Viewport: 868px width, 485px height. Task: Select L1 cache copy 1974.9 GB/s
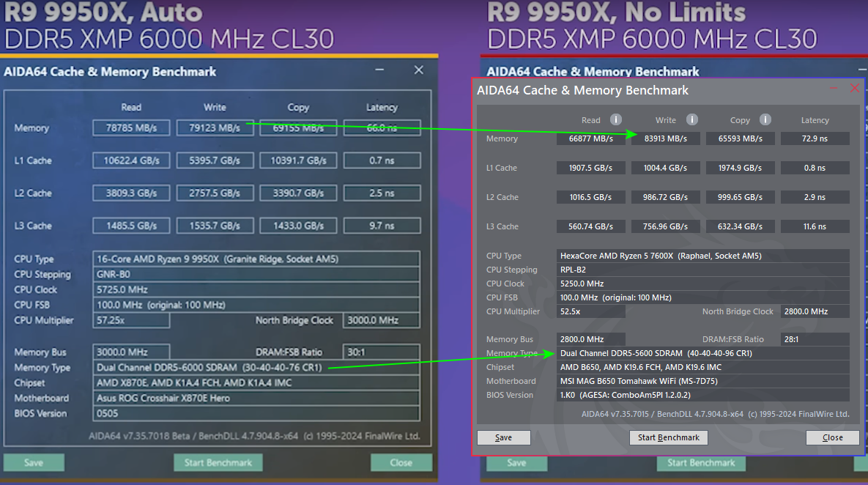coord(740,168)
